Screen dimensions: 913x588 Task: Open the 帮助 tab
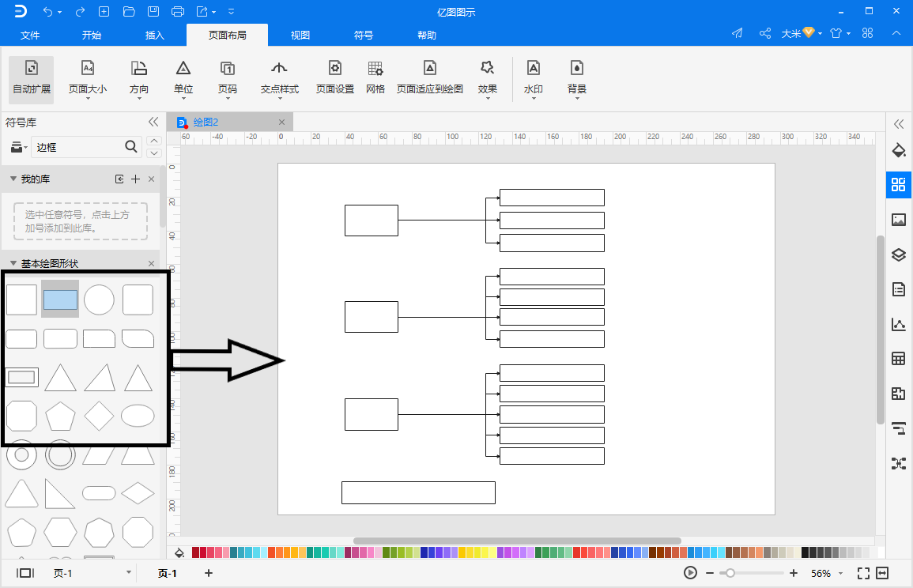click(427, 35)
